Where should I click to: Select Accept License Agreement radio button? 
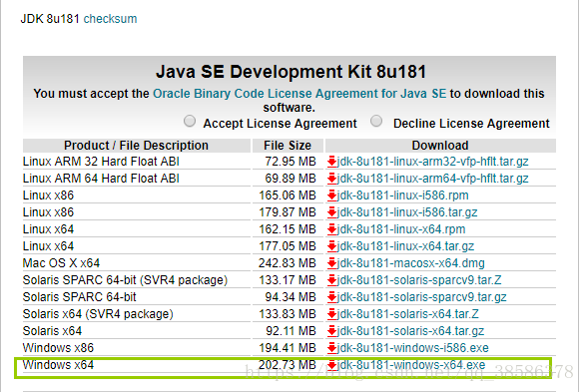coord(190,121)
